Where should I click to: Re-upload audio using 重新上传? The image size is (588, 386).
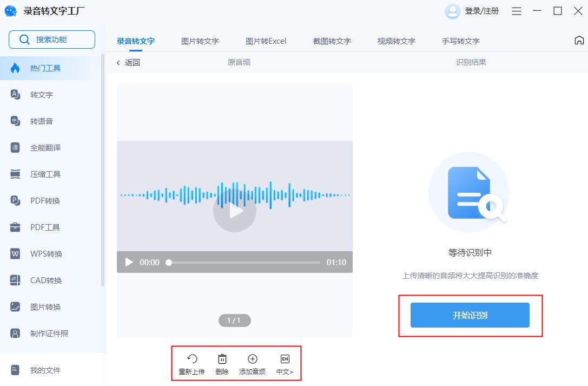pyautogui.click(x=190, y=363)
